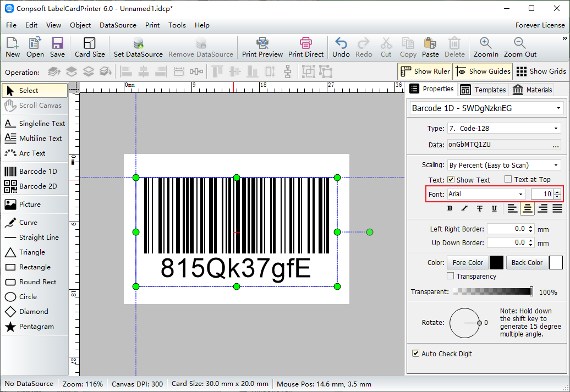The image size is (570, 392).
Task: Center-align the barcode text
Action: click(527, 208)
